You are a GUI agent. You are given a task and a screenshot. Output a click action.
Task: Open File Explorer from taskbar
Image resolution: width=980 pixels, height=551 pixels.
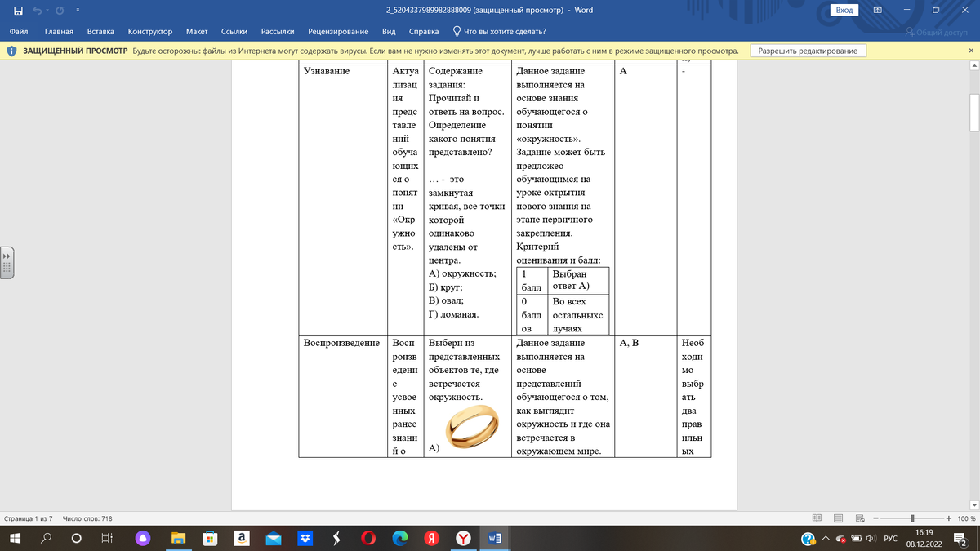pyautogui.click(x=178, y=539)
